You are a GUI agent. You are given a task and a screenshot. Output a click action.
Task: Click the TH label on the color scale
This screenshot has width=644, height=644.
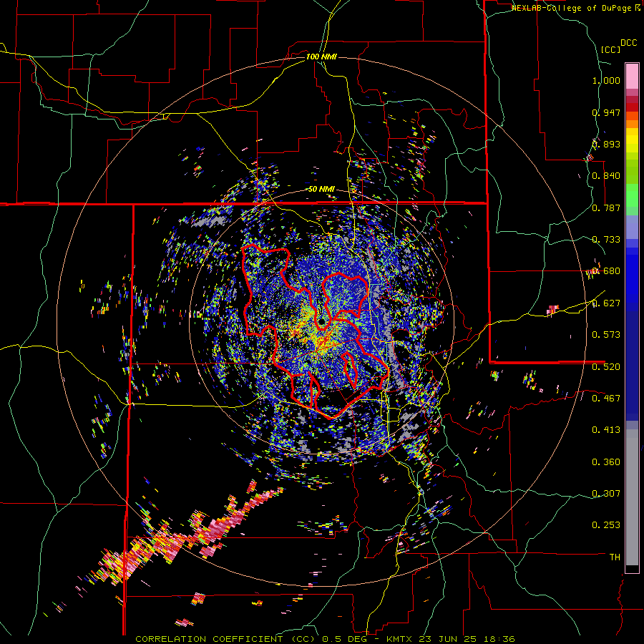pyautogui.click(x=615, y=557)
